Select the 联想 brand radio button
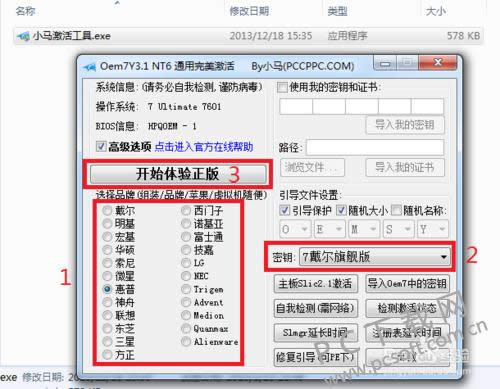 (x=107, y=315)
